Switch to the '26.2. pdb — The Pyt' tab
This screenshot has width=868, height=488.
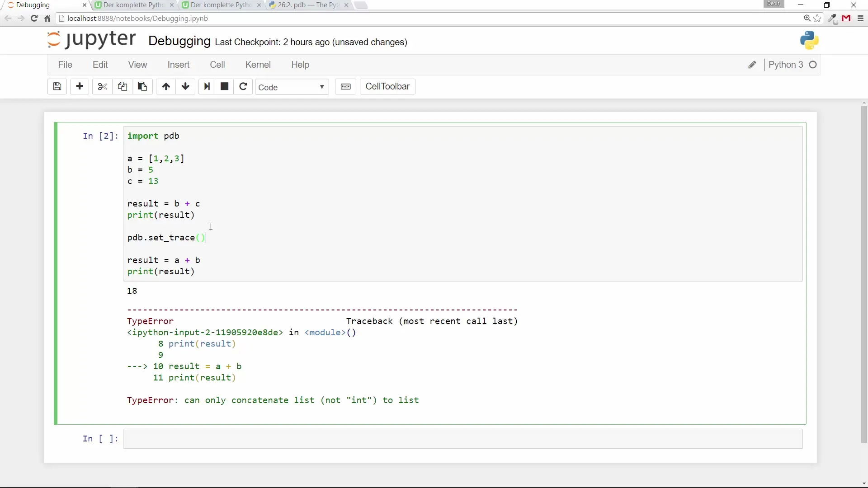coord(308,5)
